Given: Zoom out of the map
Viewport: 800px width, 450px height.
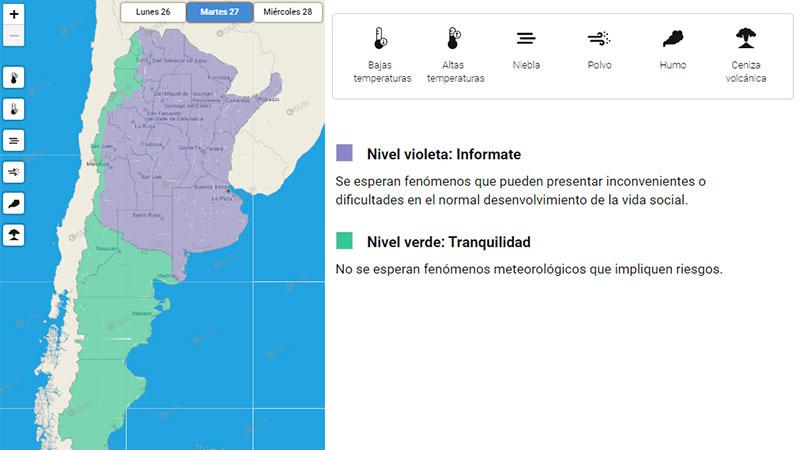Looking at the screenshot, I should [14, 36].
